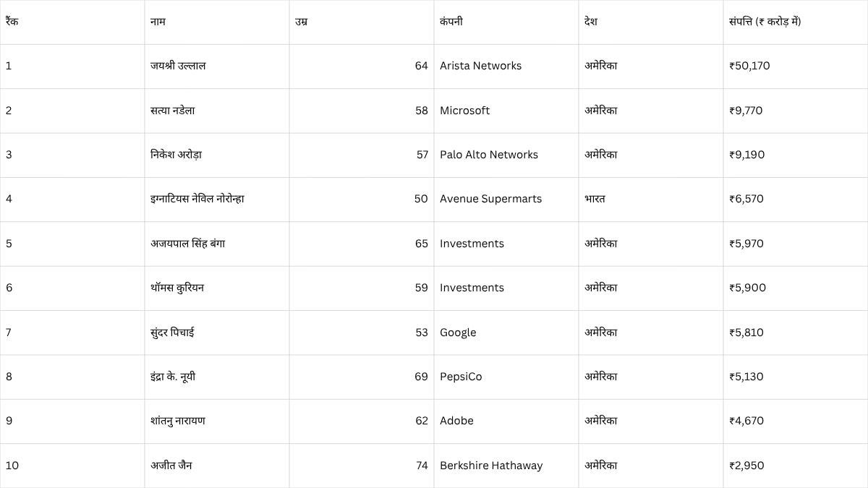Select the नाम column header
The image size is (868, 488).
[158, 22]
